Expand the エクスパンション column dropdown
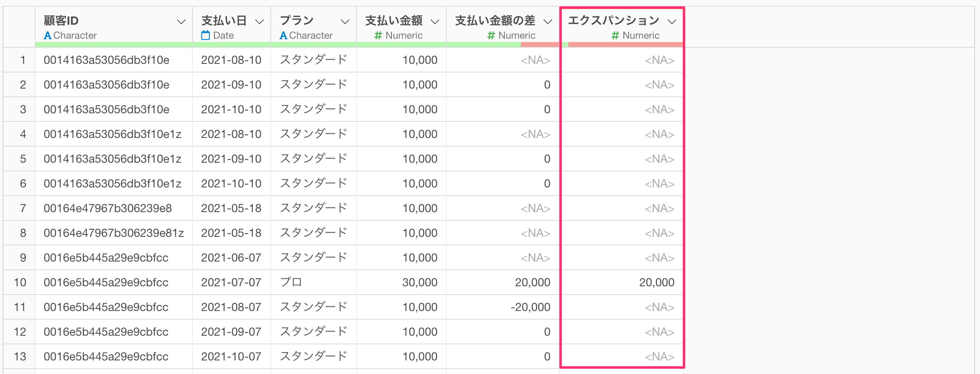 [672, 21]
